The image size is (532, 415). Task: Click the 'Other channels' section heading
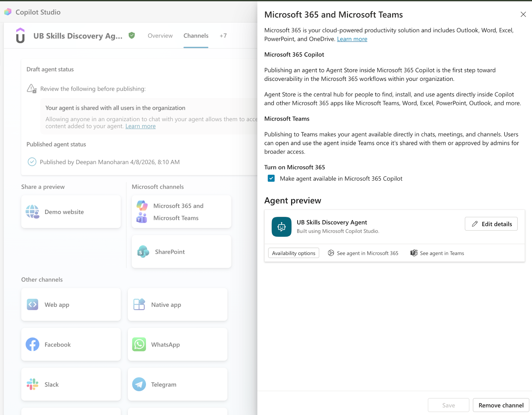[42, 280]
